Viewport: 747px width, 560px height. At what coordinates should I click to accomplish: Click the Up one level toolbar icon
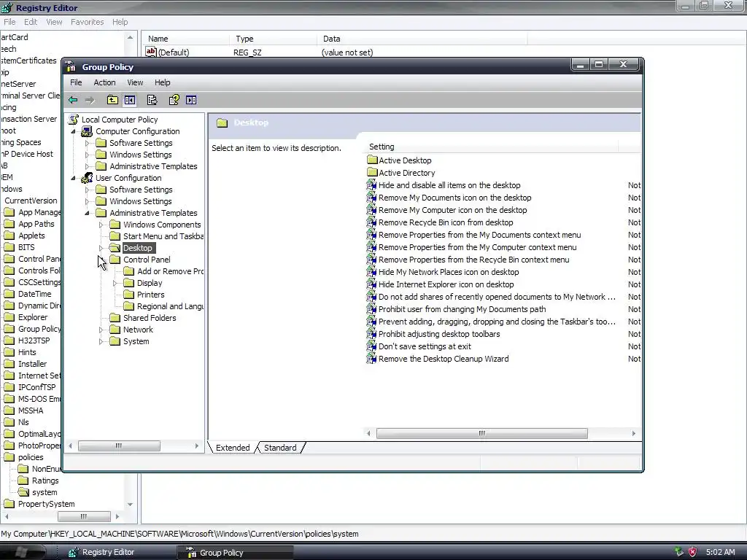112,100
